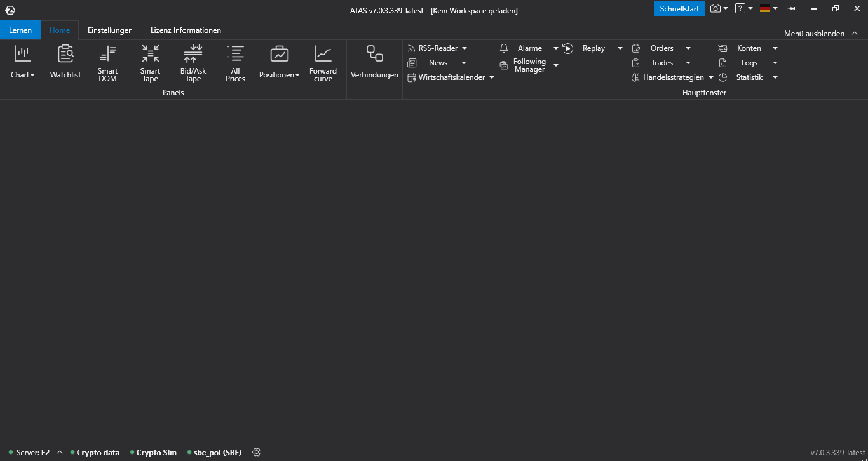
Task: Open the help menu dropdown arrow
Action: (750, 9)
